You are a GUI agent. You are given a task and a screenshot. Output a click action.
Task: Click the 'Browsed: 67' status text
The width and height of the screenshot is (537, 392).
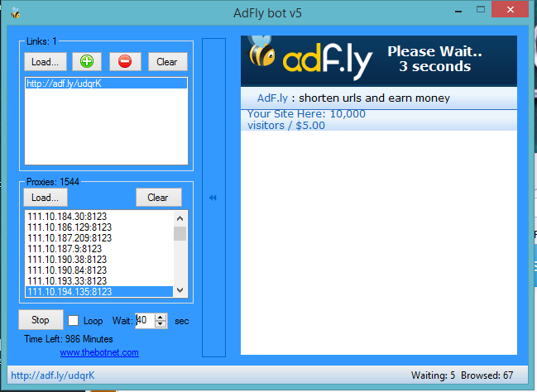tap(487, 375)
